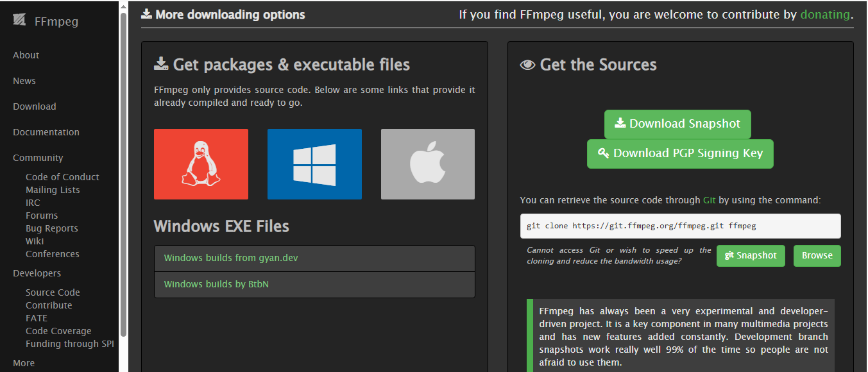Click the Get packages & executable files heading
The width and height of the screenshot is (868, 372).
(x=282, y=65)
